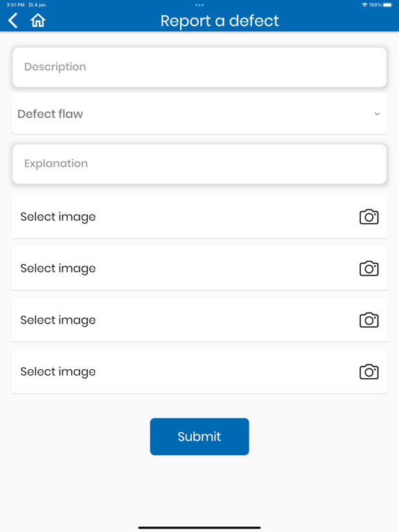Go to home via house icon

pyautogui.click(x=37, y=20)
